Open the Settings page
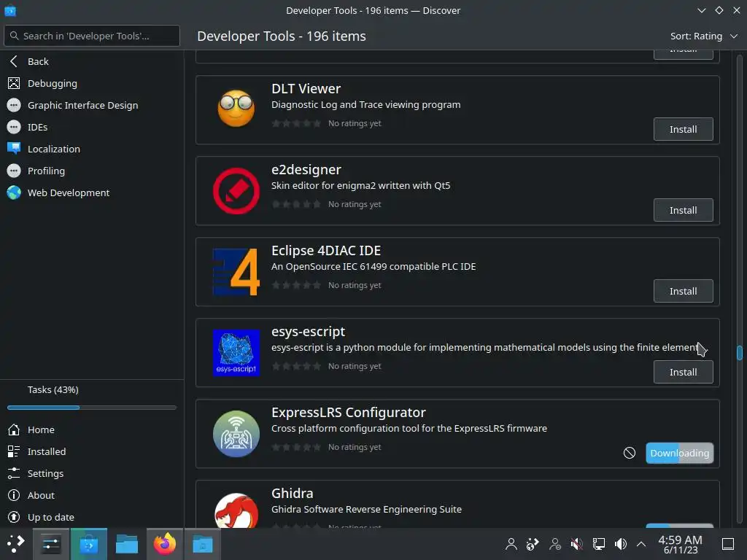Viewport: 747px width, 560px height. coord(92,474)
